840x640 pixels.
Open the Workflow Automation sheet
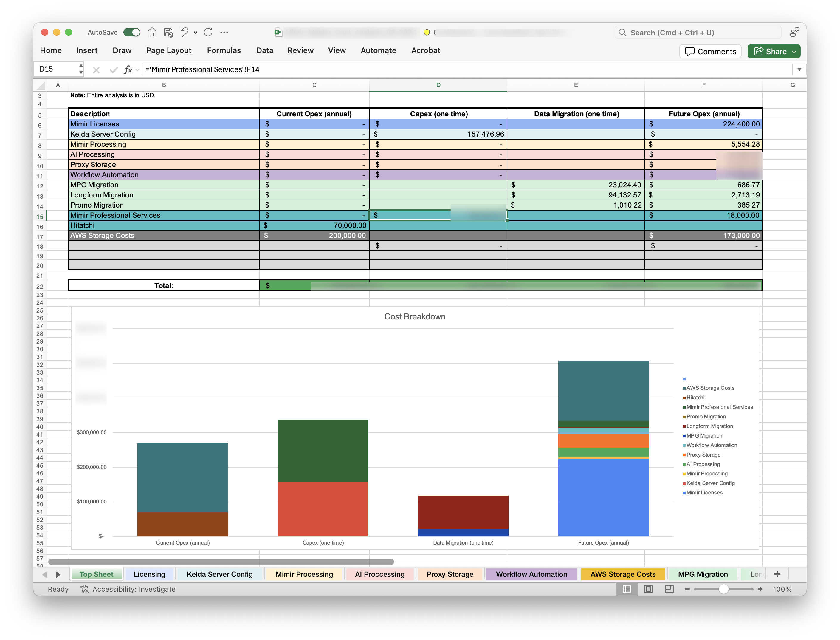point(531,574)
